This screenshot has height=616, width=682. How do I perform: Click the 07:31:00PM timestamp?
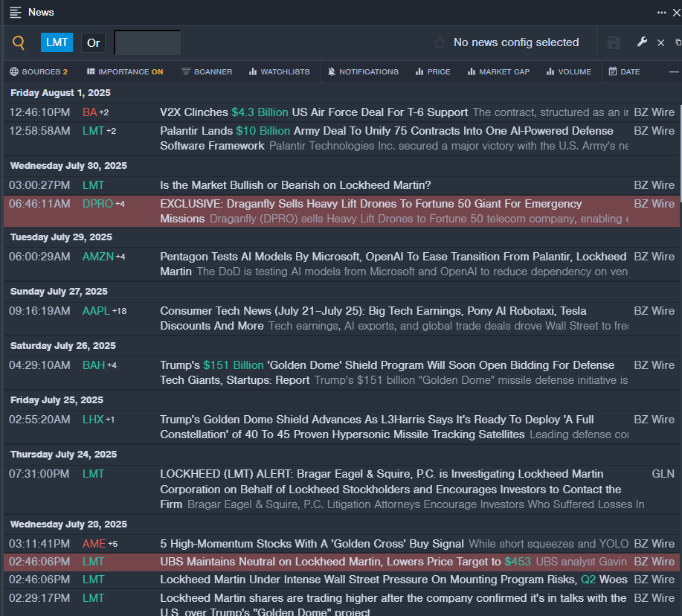click(39, 474)
